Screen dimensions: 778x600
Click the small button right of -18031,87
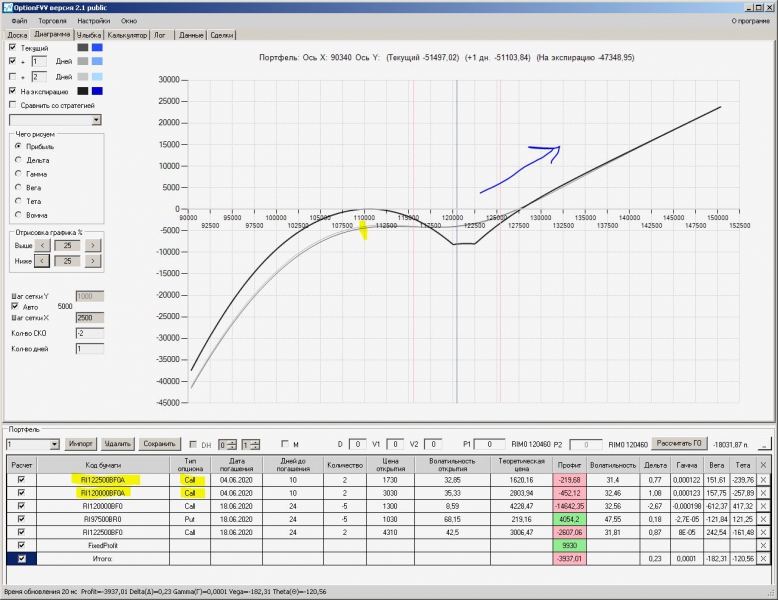[x=766, y=444]
